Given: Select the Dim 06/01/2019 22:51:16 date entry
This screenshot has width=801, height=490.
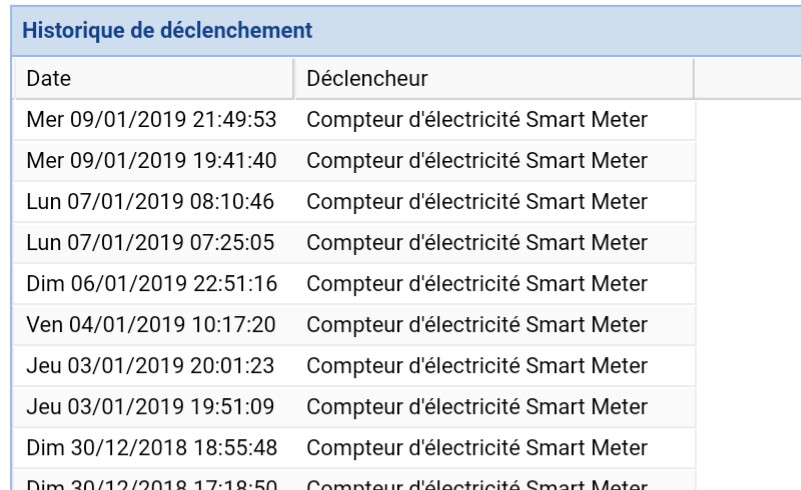Looking at the screenshot, I should point(153,284).
